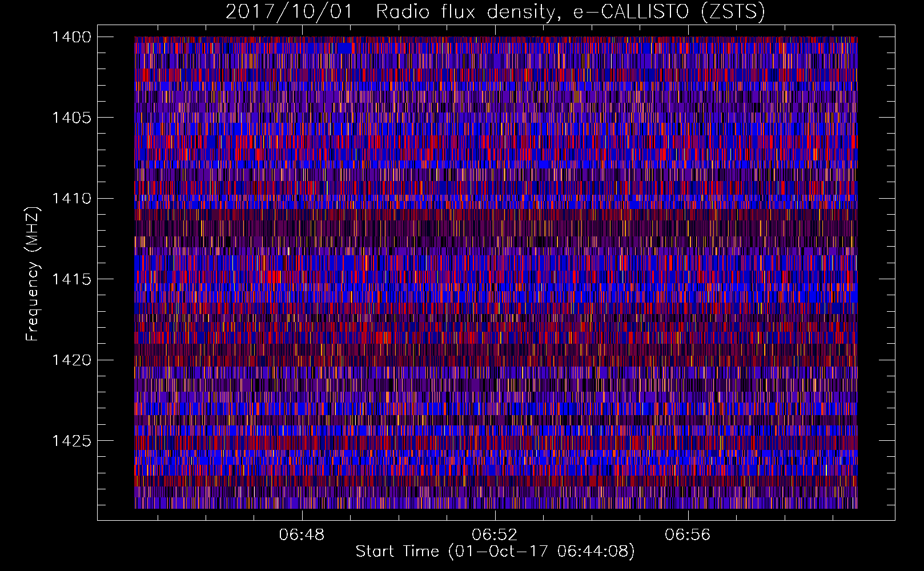
Task: Click the 06:48 time tick label
Action: coord(302,535)
